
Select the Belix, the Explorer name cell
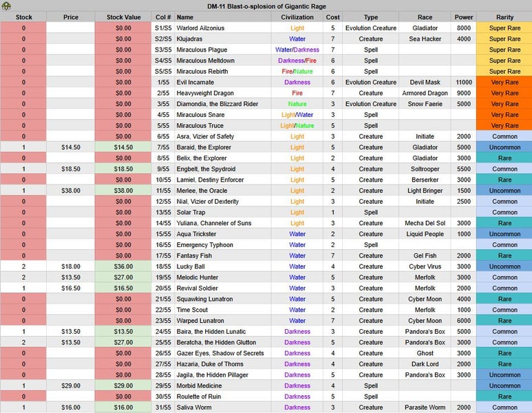(223, 158)
